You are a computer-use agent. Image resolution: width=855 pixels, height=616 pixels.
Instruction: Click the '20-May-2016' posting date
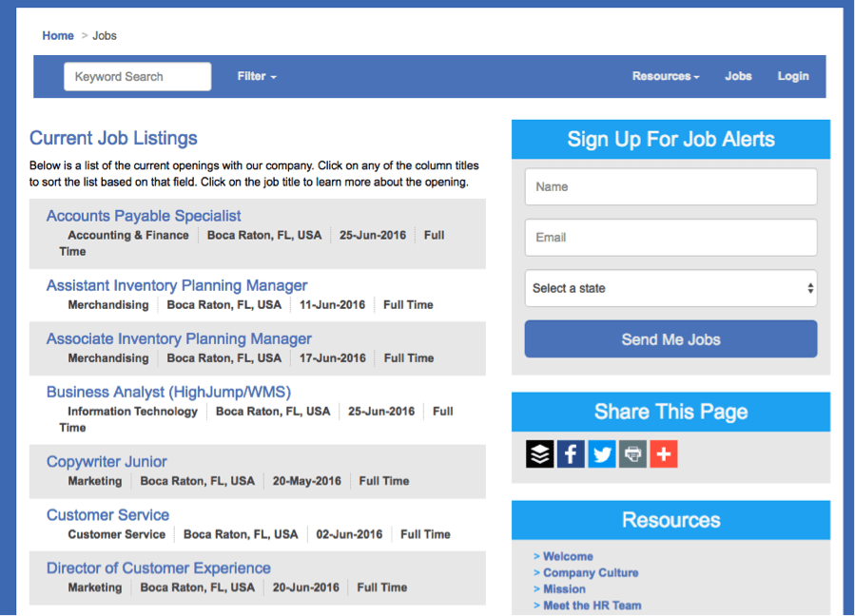click(x=307, y=481)
